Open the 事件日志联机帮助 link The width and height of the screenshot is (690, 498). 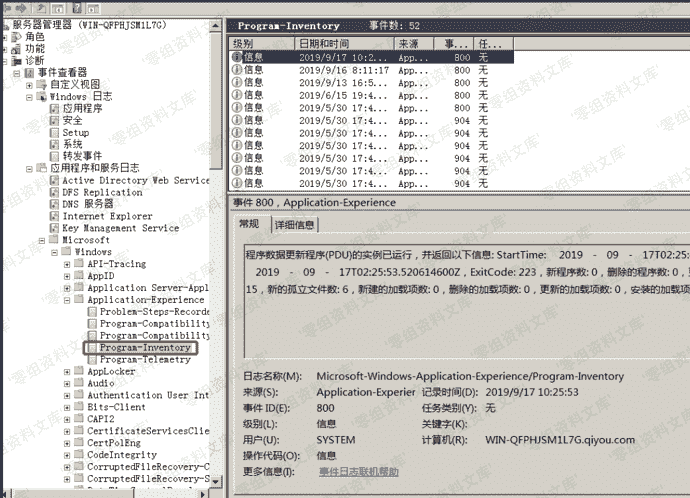[x=358, y=471]
